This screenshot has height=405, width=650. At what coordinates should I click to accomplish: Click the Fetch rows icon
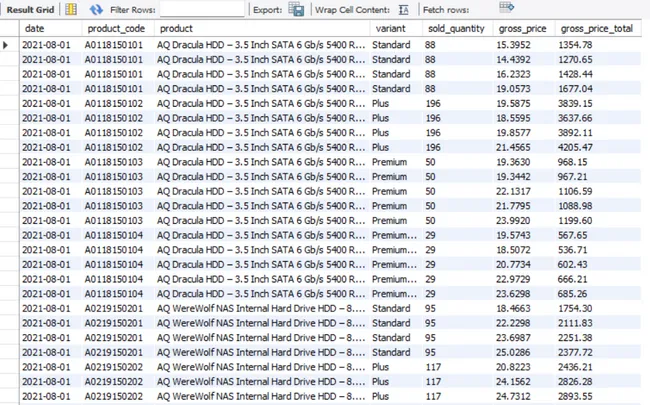507,7
